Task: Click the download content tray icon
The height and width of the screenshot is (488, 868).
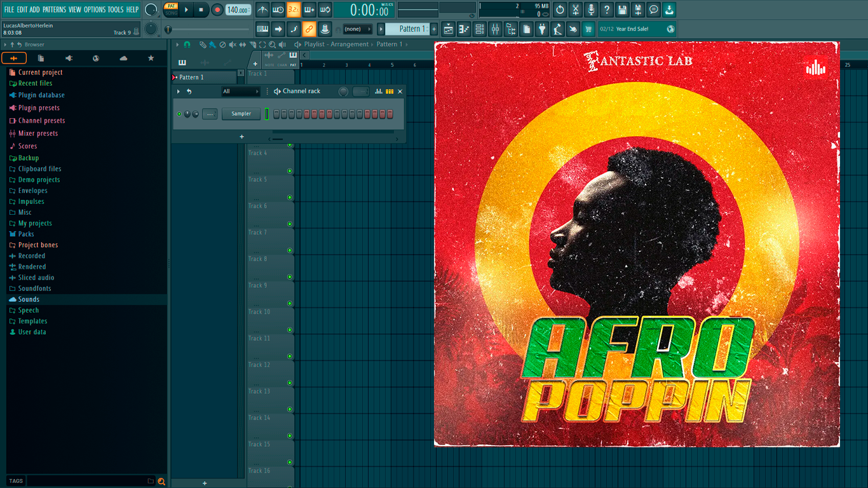Action: pyautogui.click(x=670, y=10)
